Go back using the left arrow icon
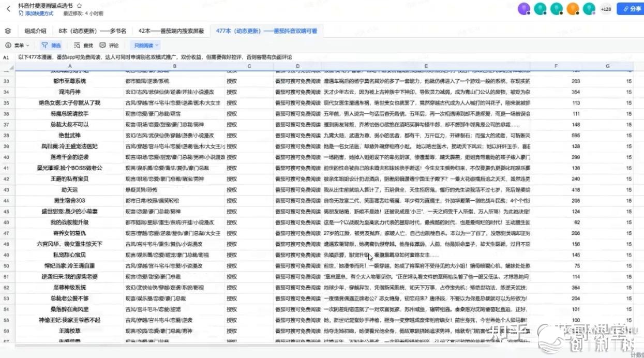Screen dimensions: 644x358 point(8,9)
